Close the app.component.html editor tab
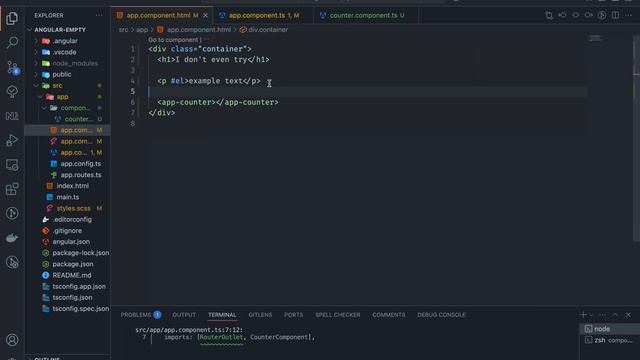The image size is (640, 360). pyautogui.click(x=205, y=15)
